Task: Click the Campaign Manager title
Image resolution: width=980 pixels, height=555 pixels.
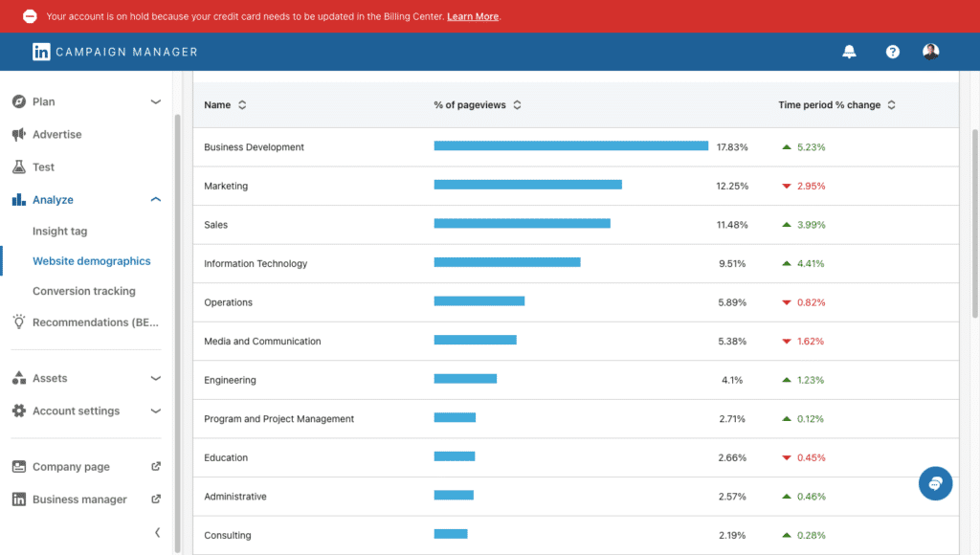Action: click(127, 52)
